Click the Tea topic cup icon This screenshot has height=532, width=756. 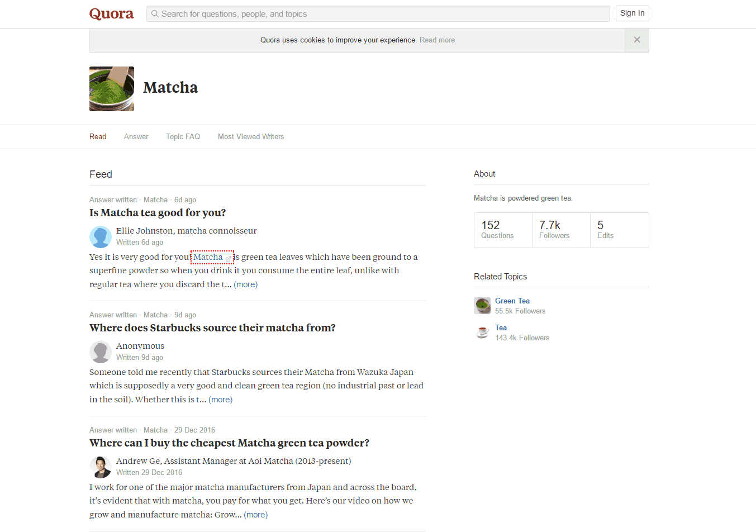pos(482,332)
